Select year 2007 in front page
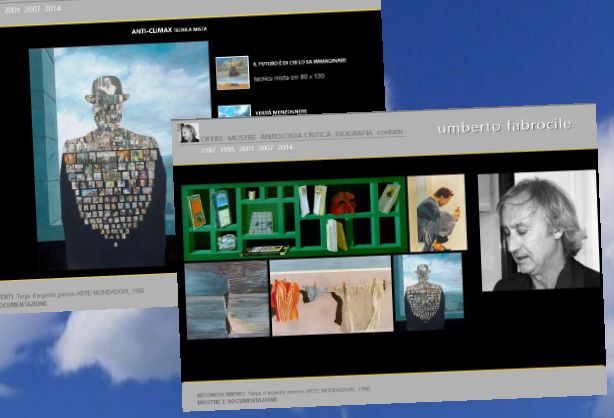 coord(265,148)
